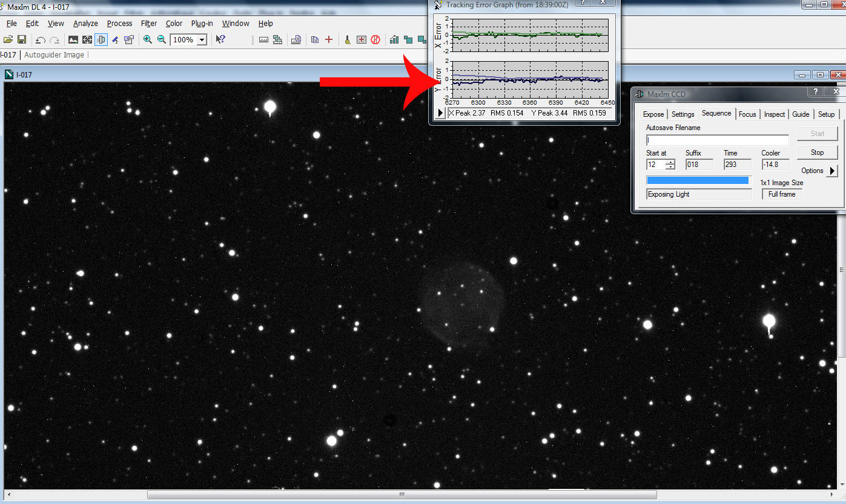
Task: Open the Options arrow menu in MaxIm CCD
Action: (x=832, y=171)
